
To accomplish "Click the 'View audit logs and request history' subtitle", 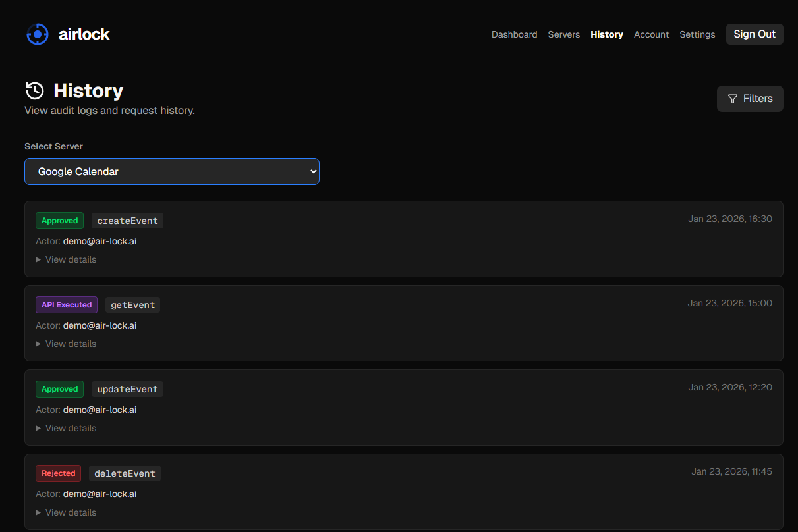I will [109, 111].
